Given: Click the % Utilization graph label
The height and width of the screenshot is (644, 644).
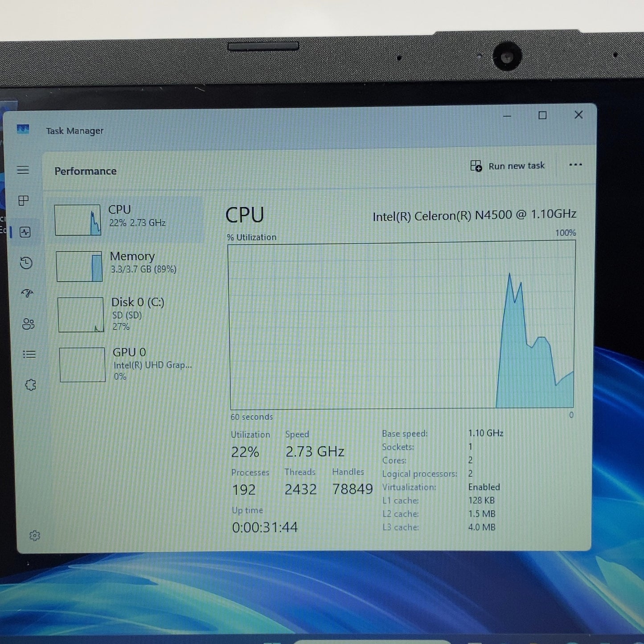Looking at the screenshot, I should click(251, 237).
